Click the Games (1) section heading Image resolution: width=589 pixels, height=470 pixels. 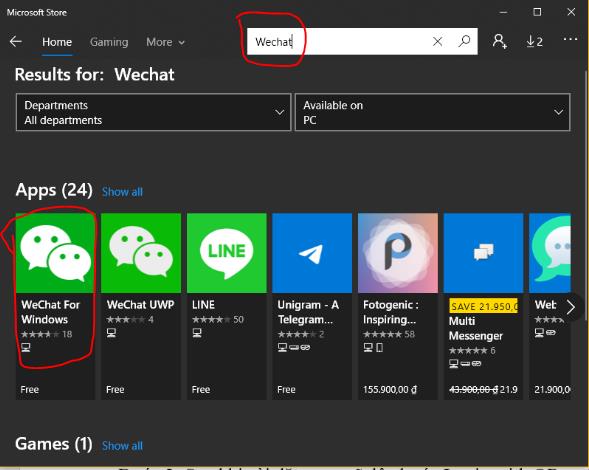(x=54, y=444)
